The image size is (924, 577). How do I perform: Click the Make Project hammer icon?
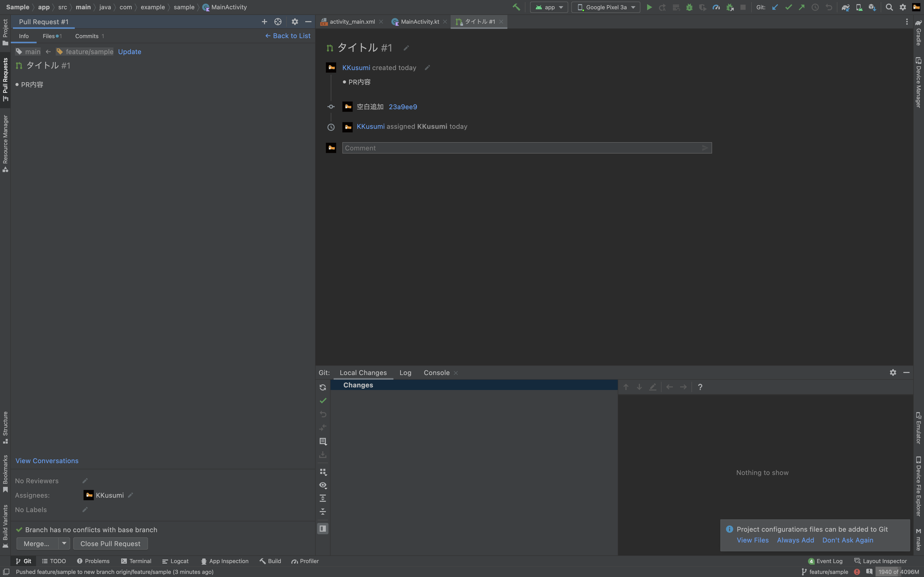tap(516, 7)
